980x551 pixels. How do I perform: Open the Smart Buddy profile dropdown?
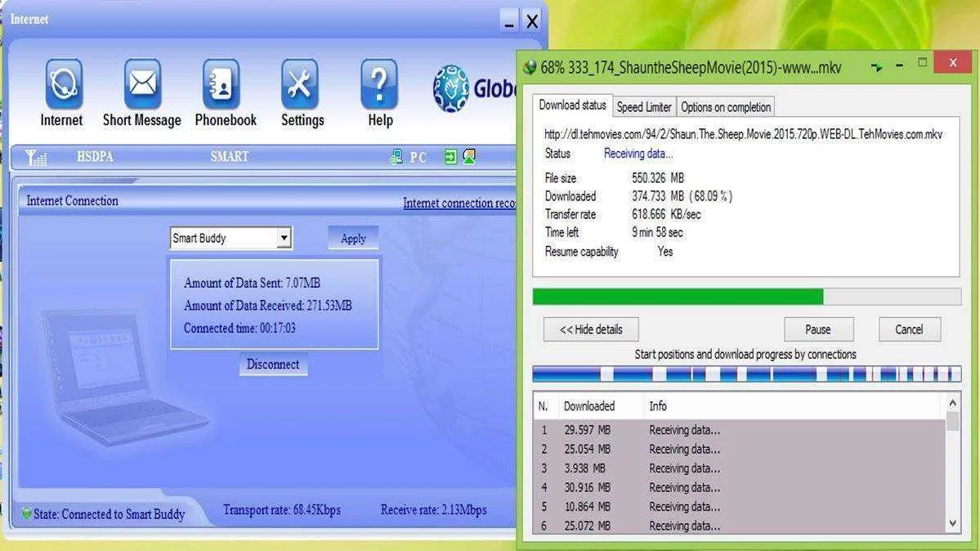pyautogui.click(x=284, y=238)
